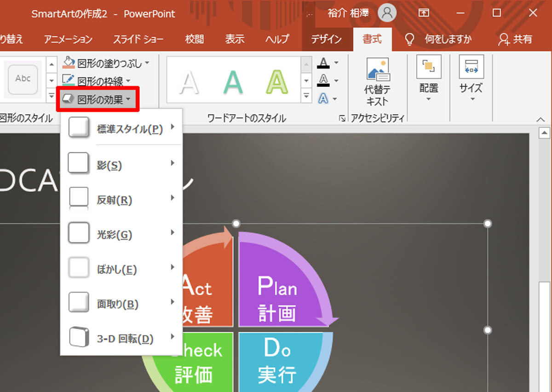
Task: Expand the WordArt styles gallery
Action: (x=306, y=96)
